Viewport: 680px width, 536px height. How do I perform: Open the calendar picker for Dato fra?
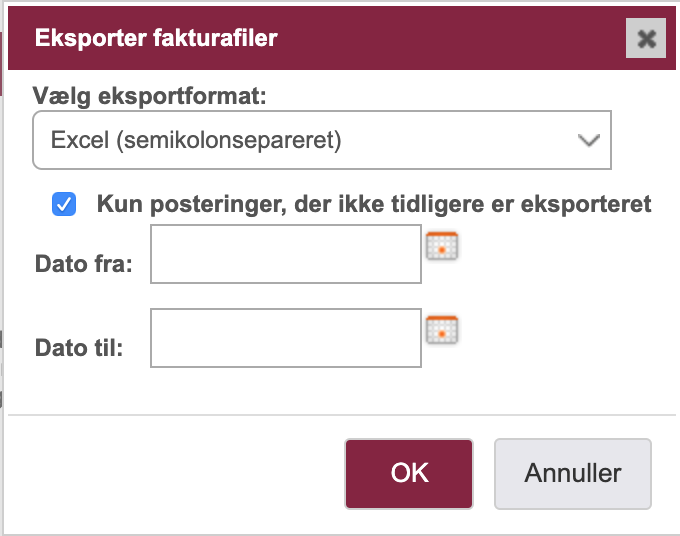pyautogui.click(x=442, y=246)
